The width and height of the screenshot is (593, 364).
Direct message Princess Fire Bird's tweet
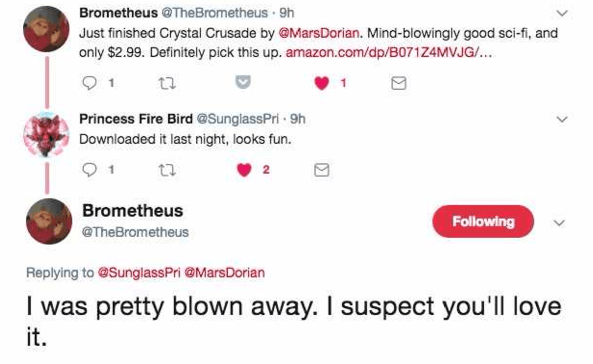coord(321,171)
